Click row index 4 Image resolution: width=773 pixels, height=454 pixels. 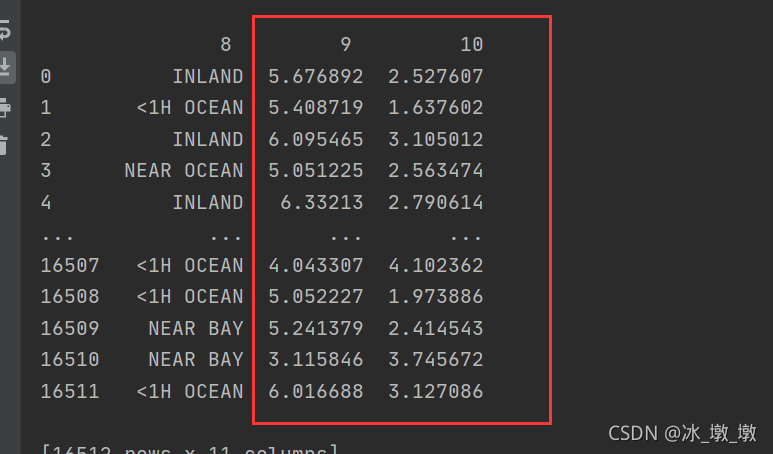pos(46,203)
